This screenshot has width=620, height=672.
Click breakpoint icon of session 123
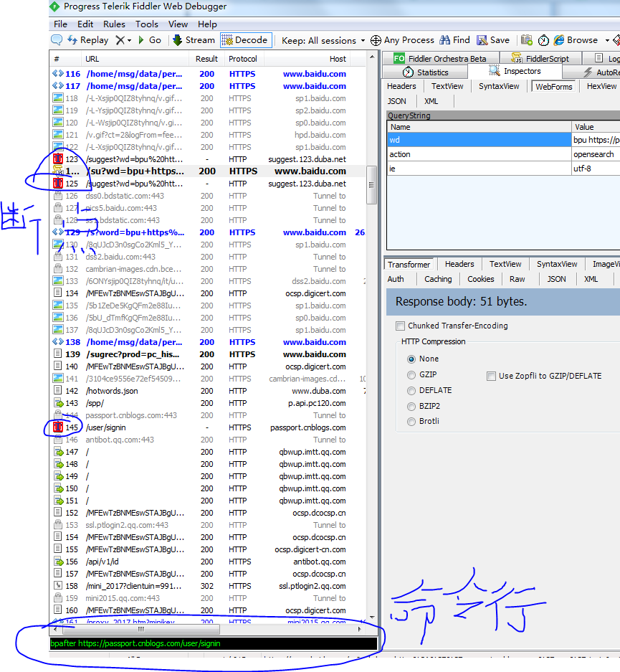(x=58, y=159)
